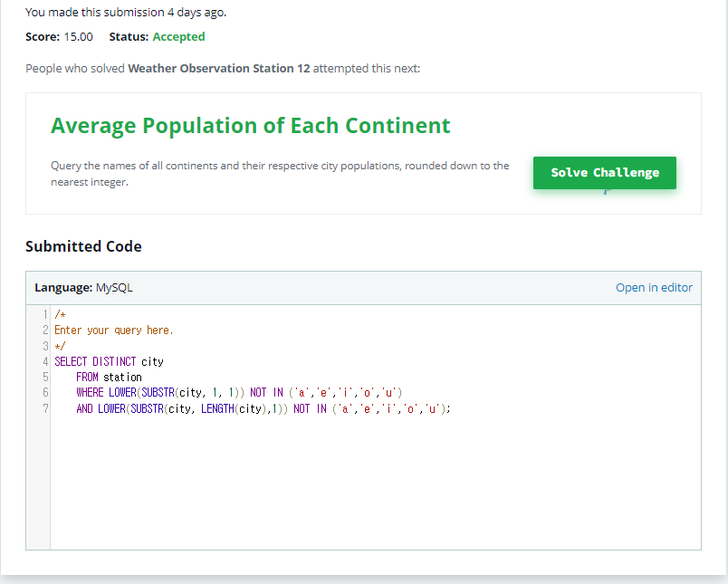The width and height of the screenshot is (728, 584).
Task: Click code line 6 WHERE LOWER clause
Action: 239,393
